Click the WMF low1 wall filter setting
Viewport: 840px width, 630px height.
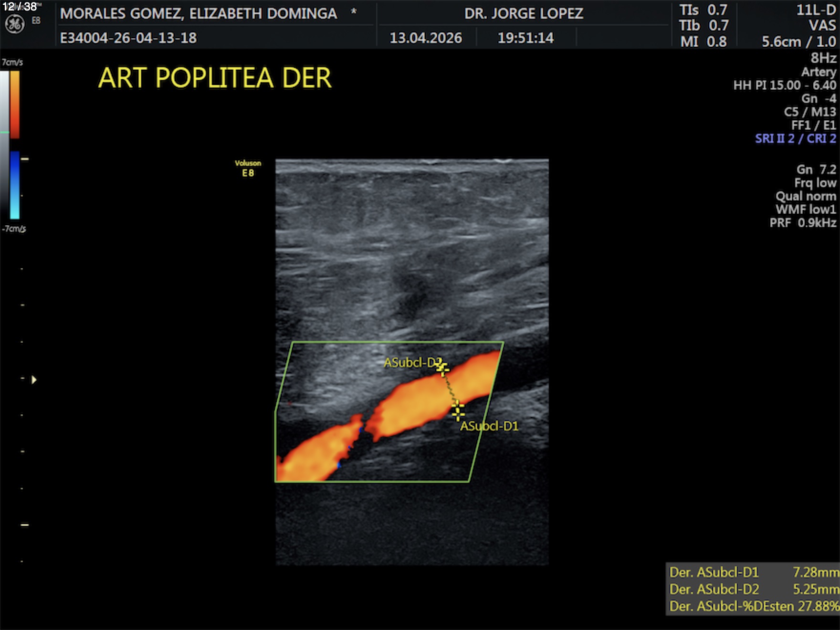tap(806, 210)
